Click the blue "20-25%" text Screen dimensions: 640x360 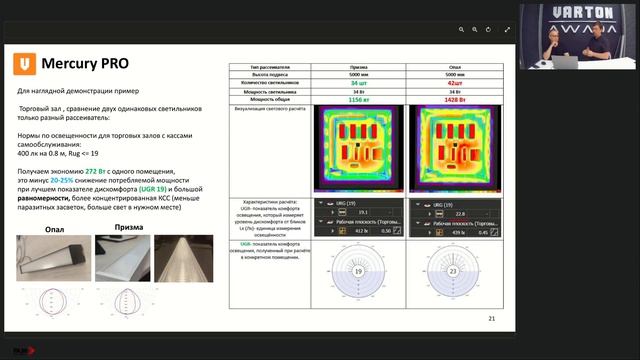62,180
